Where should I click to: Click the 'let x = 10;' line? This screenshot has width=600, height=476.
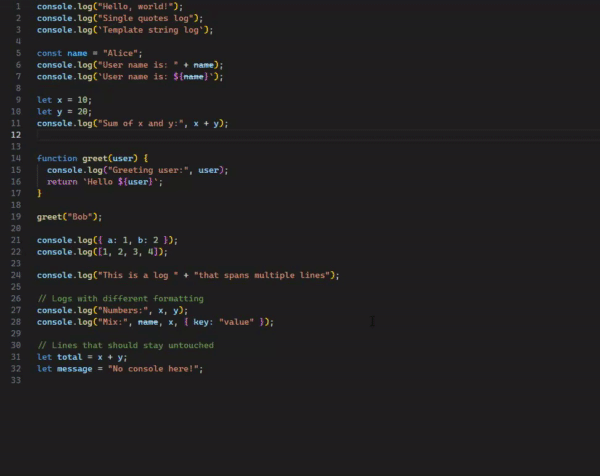[x=64, y=100]
